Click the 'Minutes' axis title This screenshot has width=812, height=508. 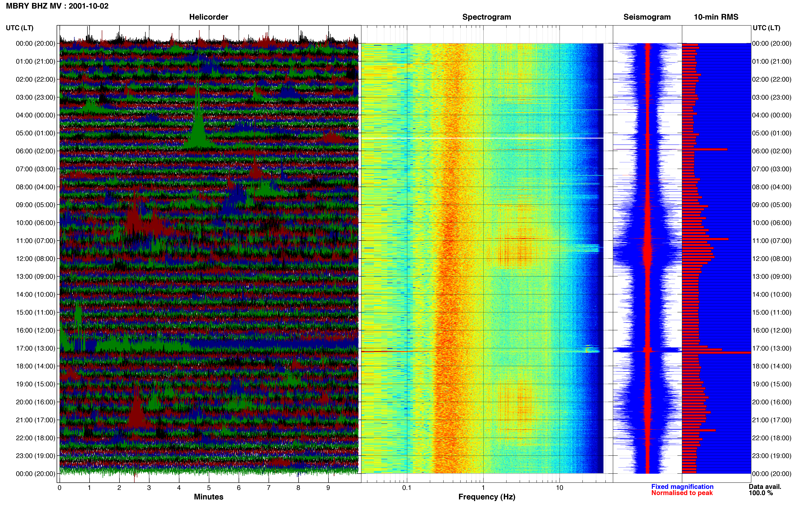click(x=209, y=497)
